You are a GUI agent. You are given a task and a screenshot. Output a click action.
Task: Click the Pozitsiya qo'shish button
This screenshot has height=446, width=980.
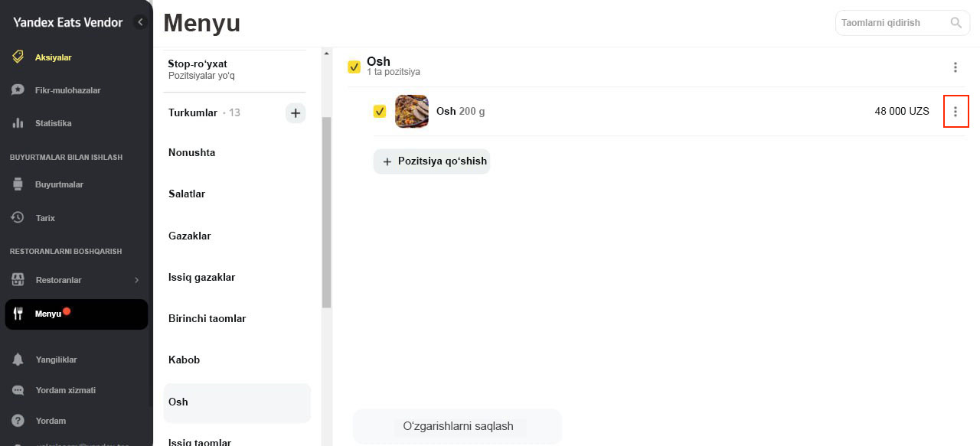tap(432, 161)
